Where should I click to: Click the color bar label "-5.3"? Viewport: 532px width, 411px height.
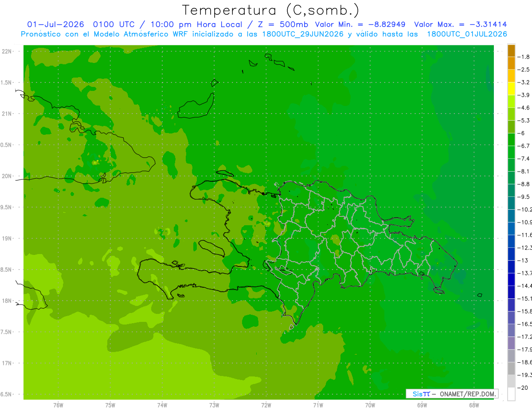tap(524, 120)
